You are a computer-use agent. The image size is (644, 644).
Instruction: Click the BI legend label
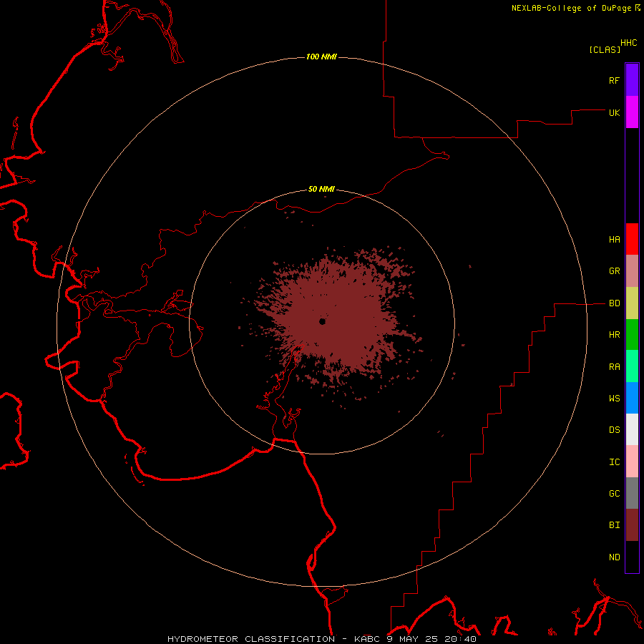pos(614,525)
